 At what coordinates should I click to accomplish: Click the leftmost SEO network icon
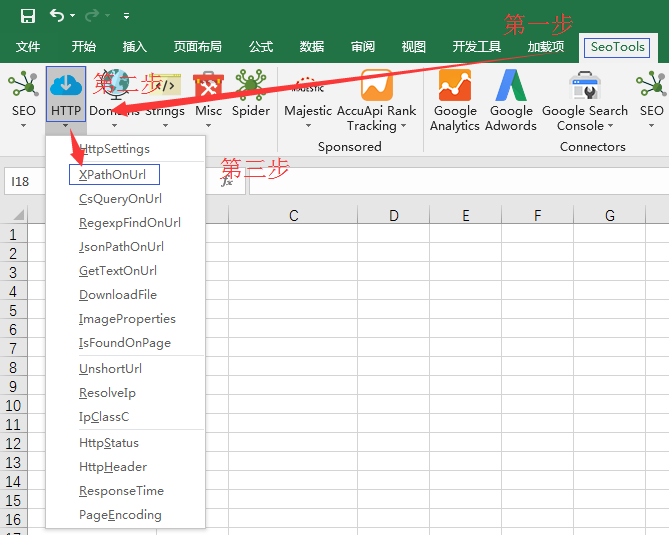coord(23,84)
